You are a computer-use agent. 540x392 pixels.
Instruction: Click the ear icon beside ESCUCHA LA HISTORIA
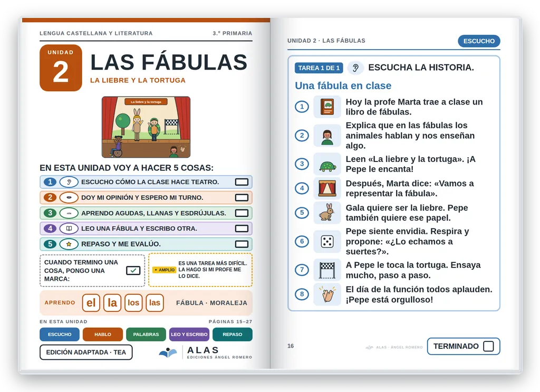coord(356,68)
